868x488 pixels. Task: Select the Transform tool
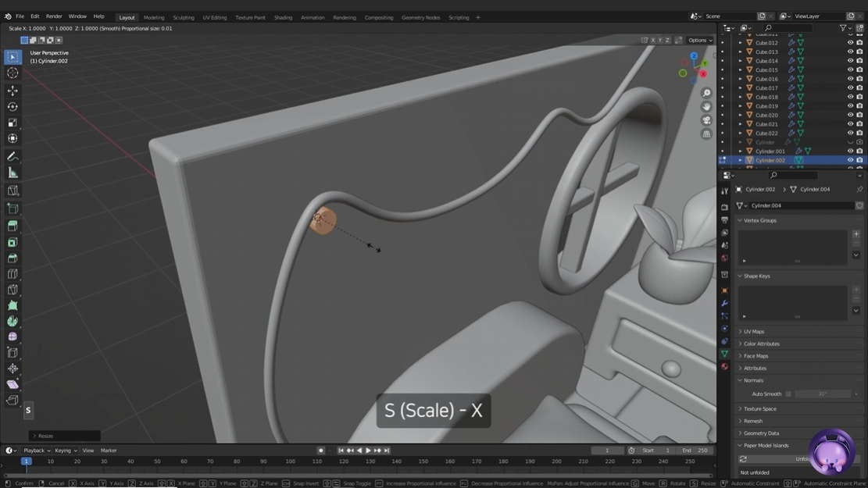(13, 139)
